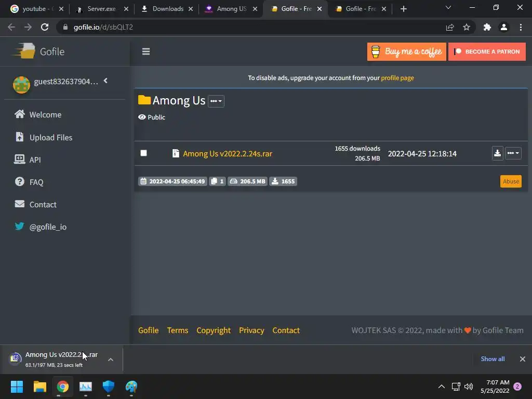Expand the file row options dropdown
This screenshot has height=399, width=532.
513,153
